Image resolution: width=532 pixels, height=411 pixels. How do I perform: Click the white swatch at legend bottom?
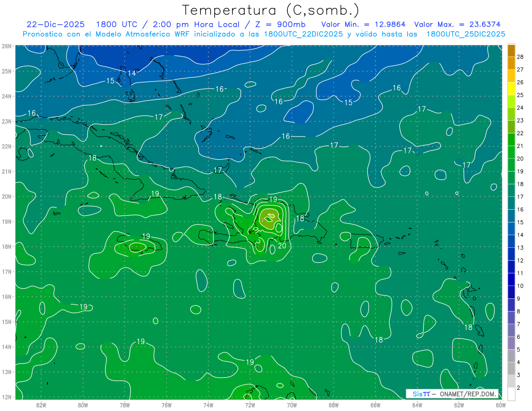coord(511,394)
